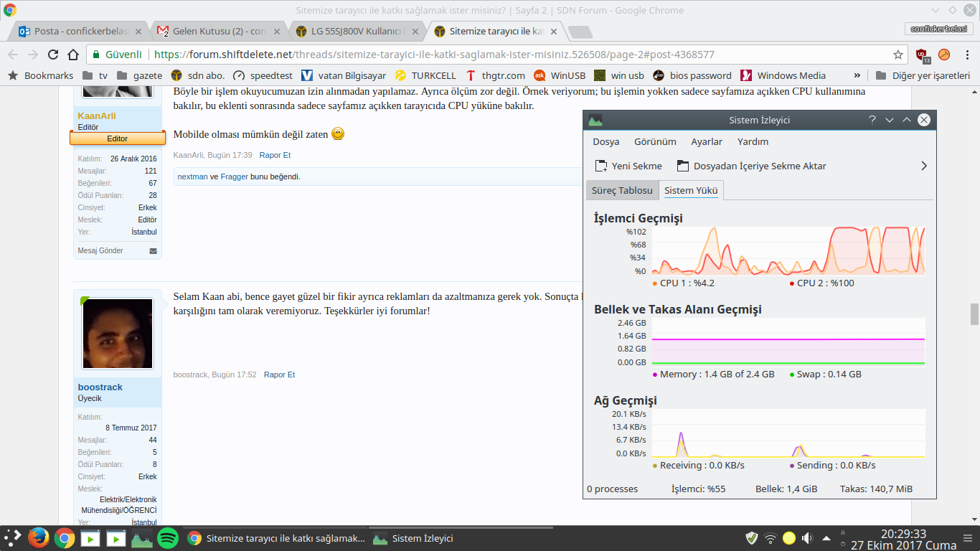Click Dosyadan İçeriye Sekme Aktar

(752, 166)
